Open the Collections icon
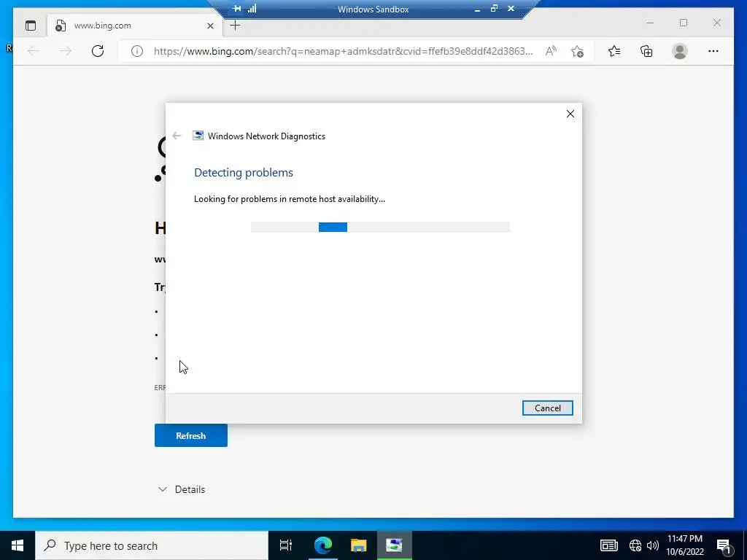747x560 pixels. coord(646,51)
